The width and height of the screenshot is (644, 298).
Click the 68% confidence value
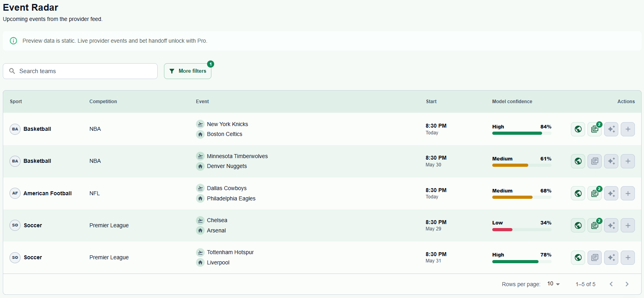click(x=546, y=191)
